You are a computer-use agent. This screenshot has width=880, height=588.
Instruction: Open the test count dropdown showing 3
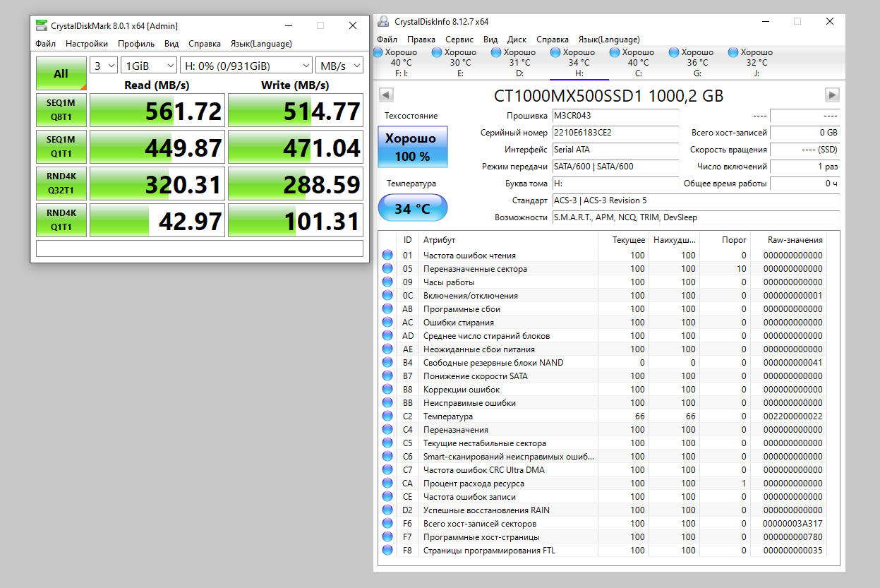(x=104, y=66)
